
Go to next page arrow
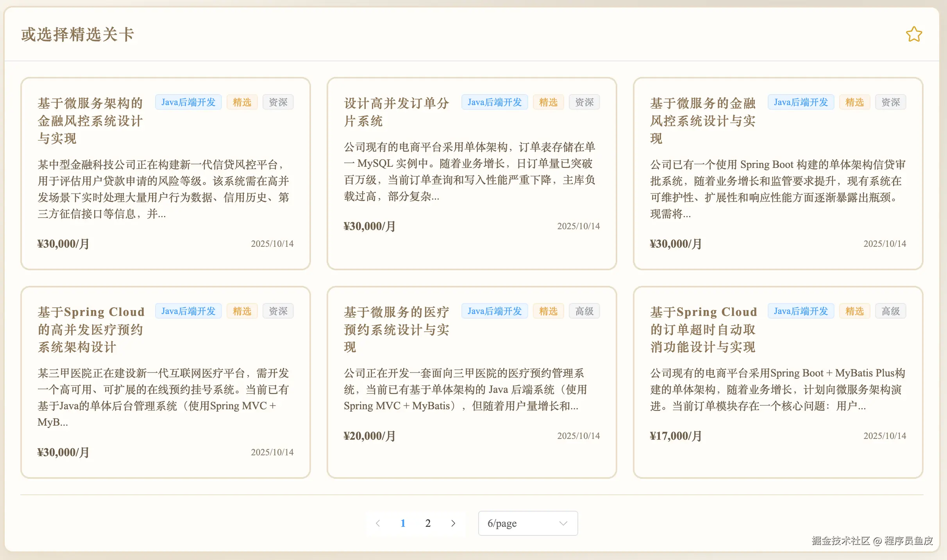pos(453,523)
